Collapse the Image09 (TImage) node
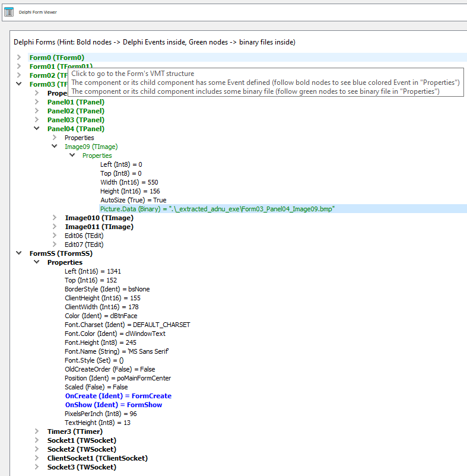 click(55, 147)
